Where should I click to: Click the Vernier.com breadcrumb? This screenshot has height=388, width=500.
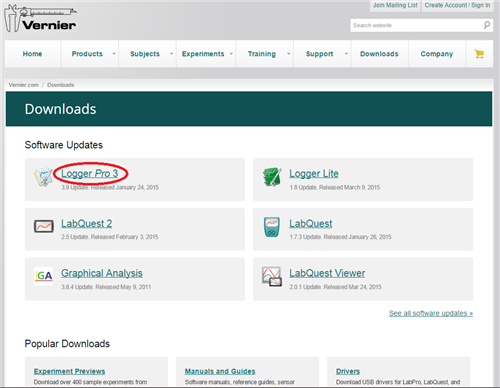(23, 85)
